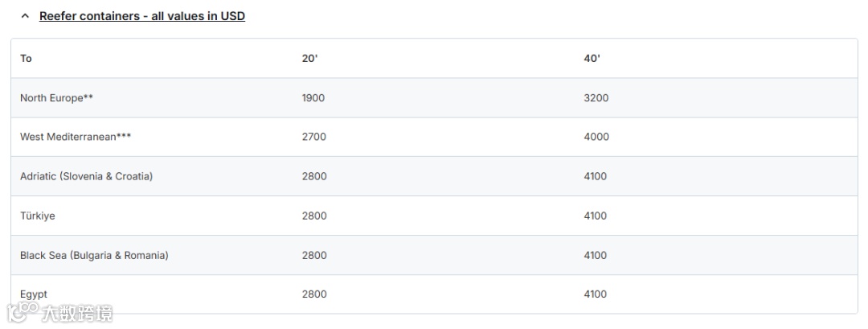Image resolution: width=868 pixels, height=329 pixels.
Task: Click Adriatic (Slovenia & Croatia) row label
Action: 86,176
